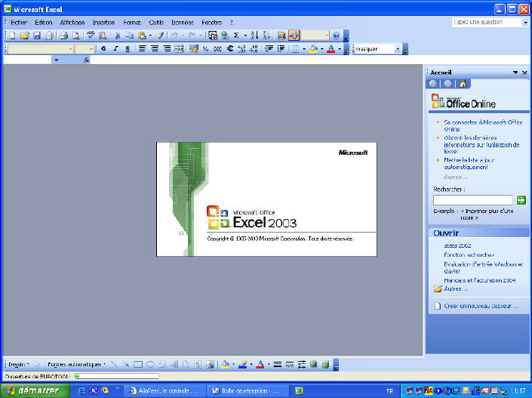Apply the Euro currency format

[x=230, y=49]
